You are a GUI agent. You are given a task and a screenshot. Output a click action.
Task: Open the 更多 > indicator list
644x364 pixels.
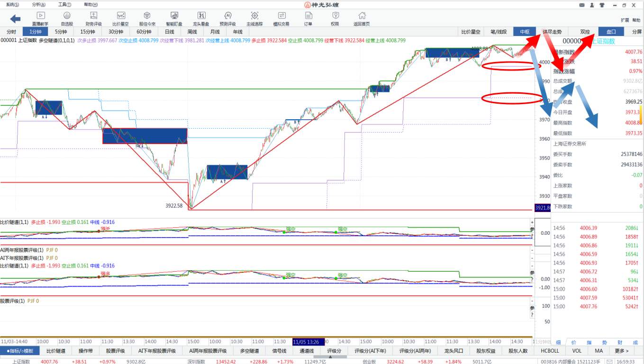point(621,351)
